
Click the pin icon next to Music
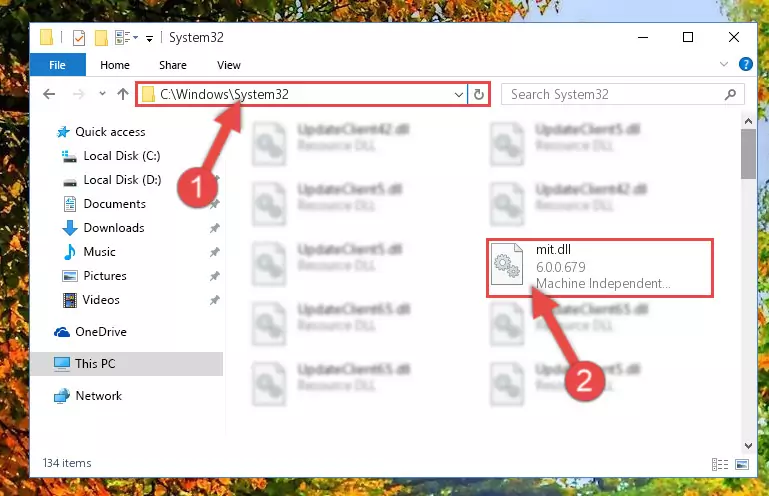(214, 252)
